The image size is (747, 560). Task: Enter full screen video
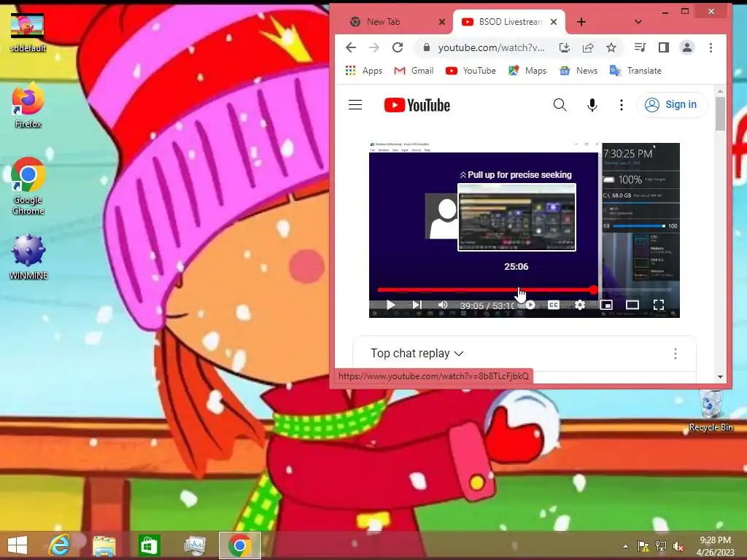click(x=659, y=305)
